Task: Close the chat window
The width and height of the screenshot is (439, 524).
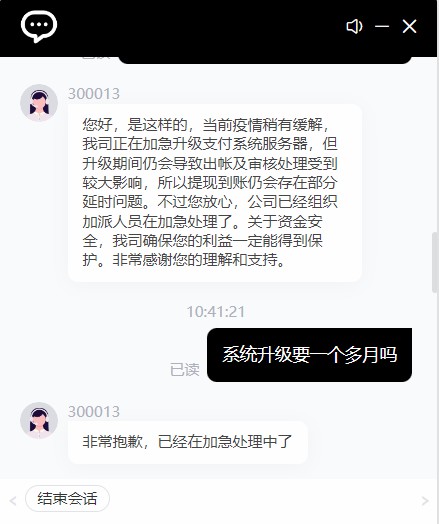Action: [x=409, y=26]
